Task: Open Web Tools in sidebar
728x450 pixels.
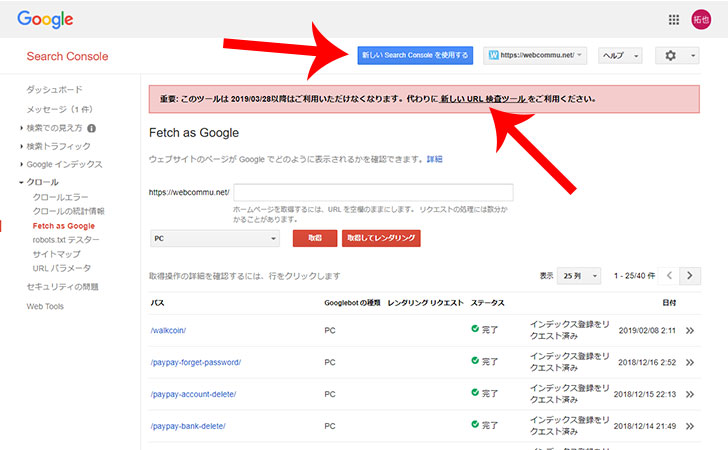Action: pos(45,307)
